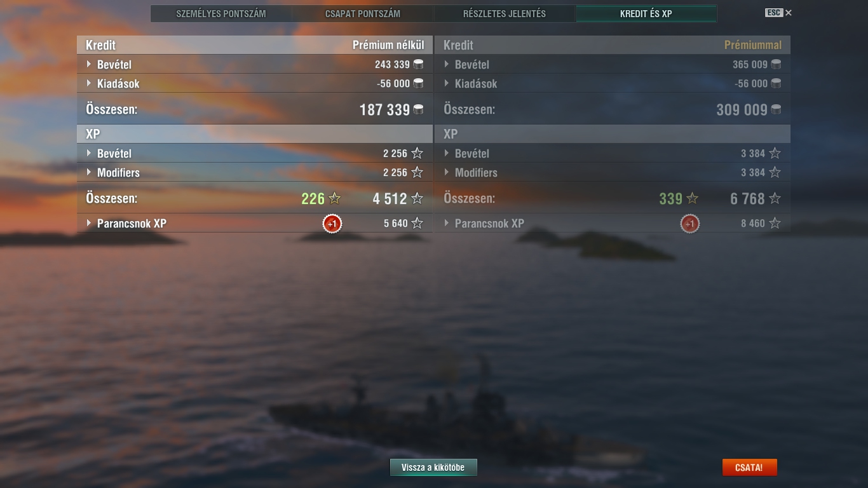Expand the XP Modifiers row

click(x=255, y=172)
